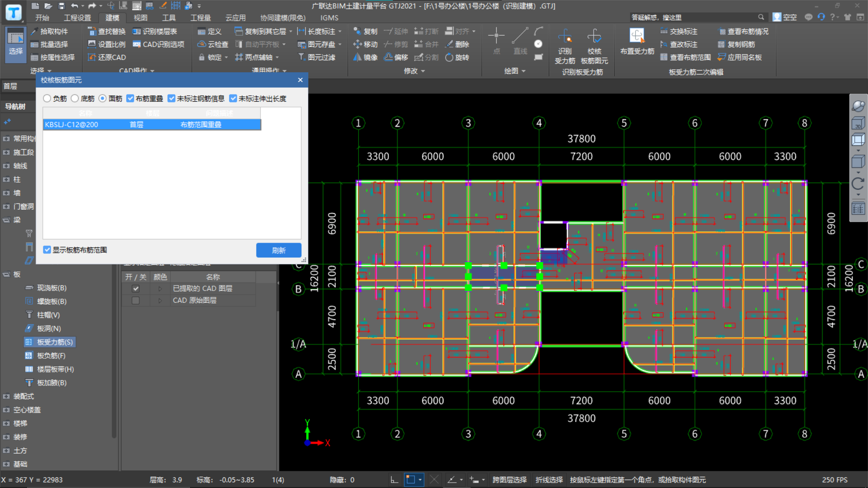Image resolution: width=868 pixels, height=488 pixels.
Task: Click the 镜像 mirror tool
Action: [365, 57]
